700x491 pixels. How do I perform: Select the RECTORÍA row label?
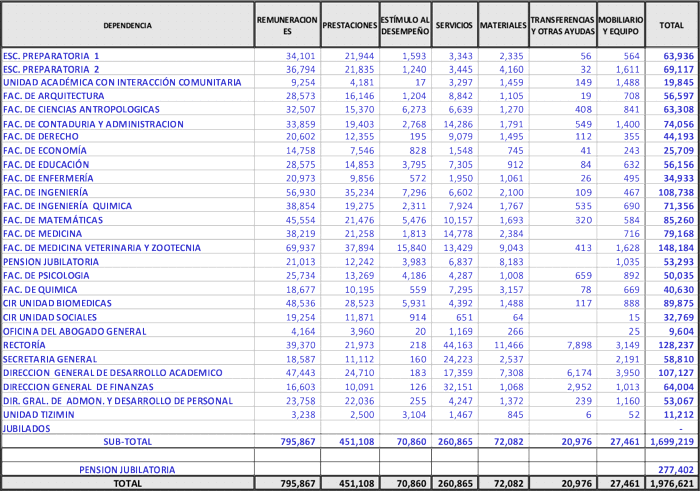tap(24, 345)
